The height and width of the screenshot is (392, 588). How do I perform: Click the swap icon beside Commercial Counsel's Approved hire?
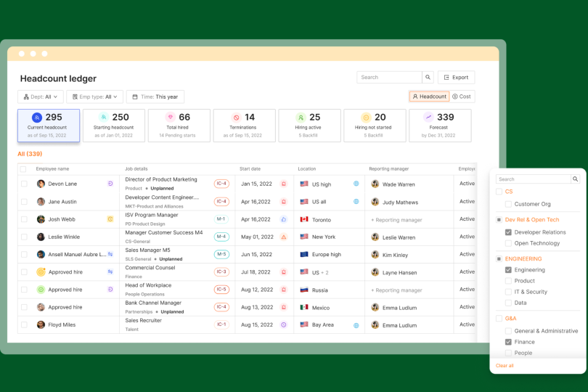coord(110,271)
